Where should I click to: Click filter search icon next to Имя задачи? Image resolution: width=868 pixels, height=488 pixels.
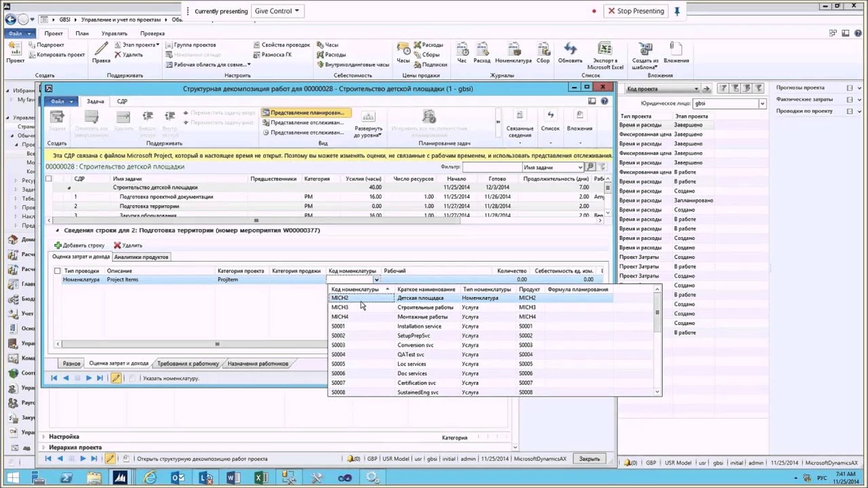click(591, 167)
